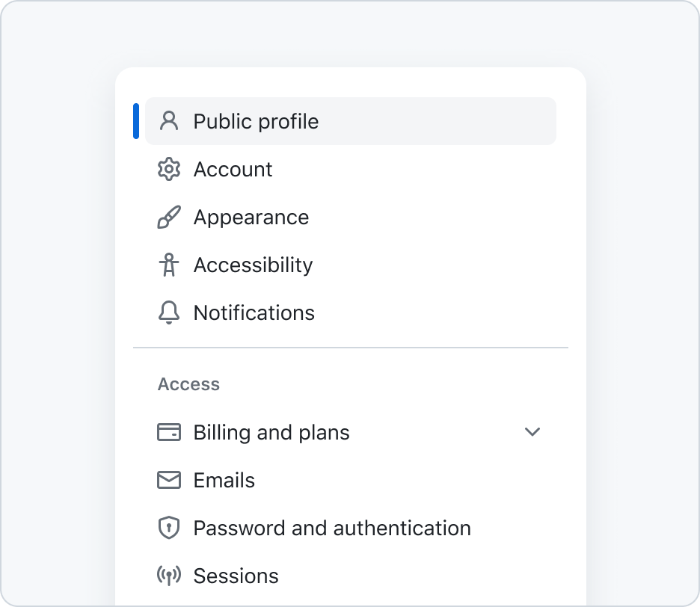Click the person icon beside Public profile
Image resolution: width=700 pixels, height=607 pixels.
[x=169, y=121]
